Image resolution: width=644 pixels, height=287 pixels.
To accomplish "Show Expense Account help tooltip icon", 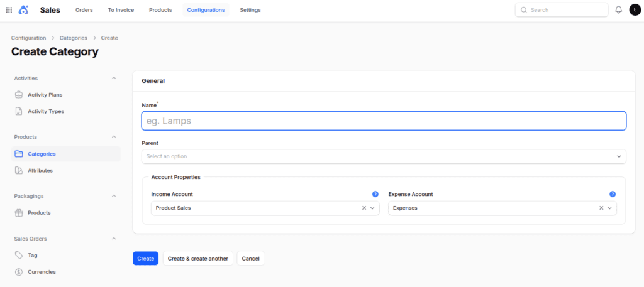I will [x=613, y=194].
